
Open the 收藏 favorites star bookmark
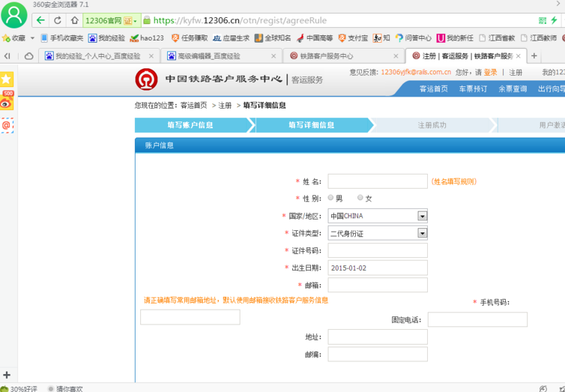(x=13, y=37)
